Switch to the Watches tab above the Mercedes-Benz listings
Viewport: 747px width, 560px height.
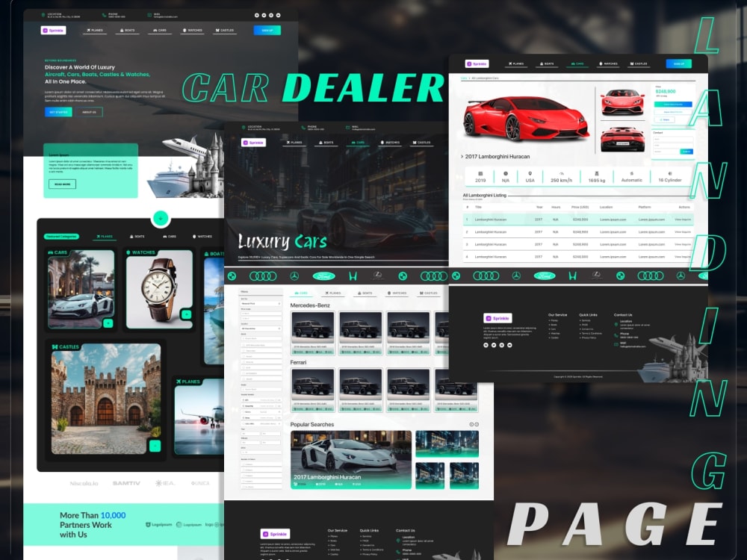click(x=397, y=293)
